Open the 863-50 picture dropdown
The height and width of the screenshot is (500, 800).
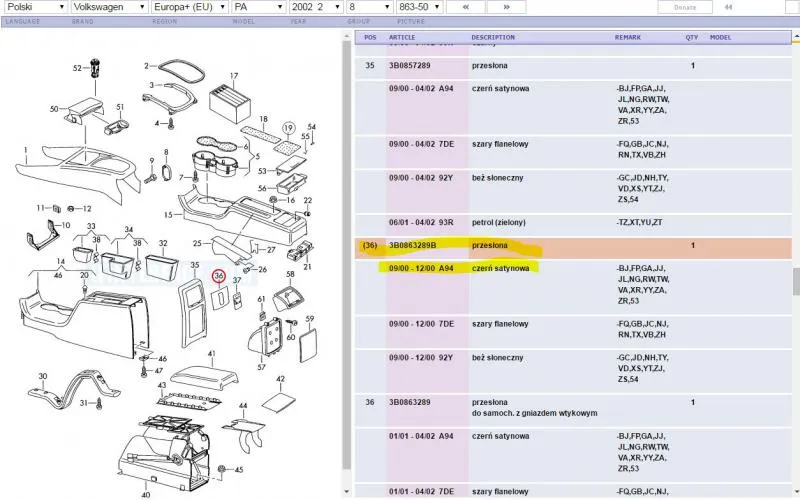pos(412,7)
